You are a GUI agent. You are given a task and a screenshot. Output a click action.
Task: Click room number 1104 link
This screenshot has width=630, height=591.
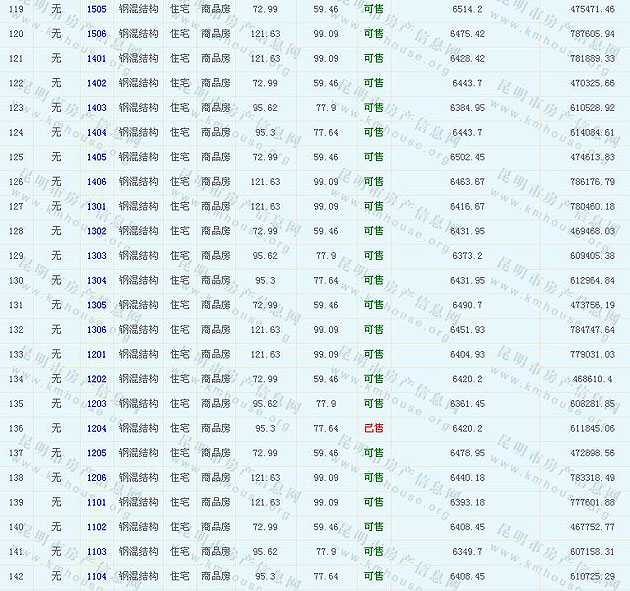[96, 576]
